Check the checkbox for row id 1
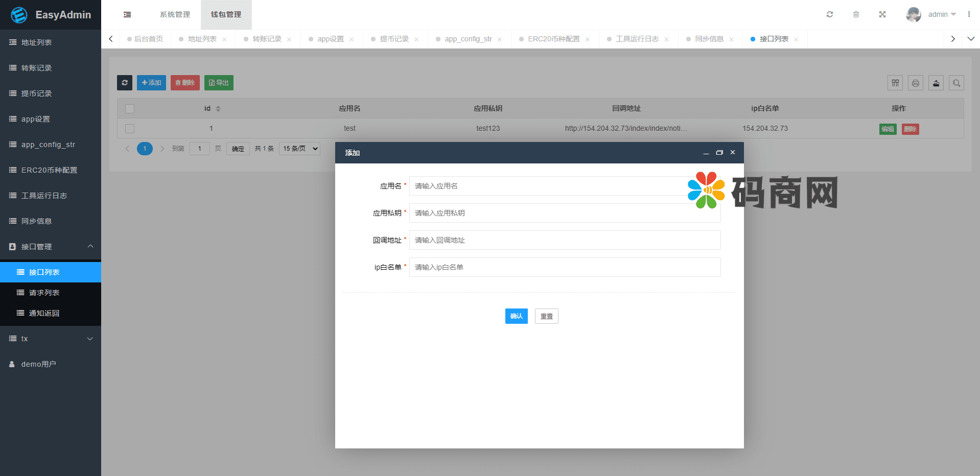The width and height of the screenshot is (980, 476). point(130,129)
